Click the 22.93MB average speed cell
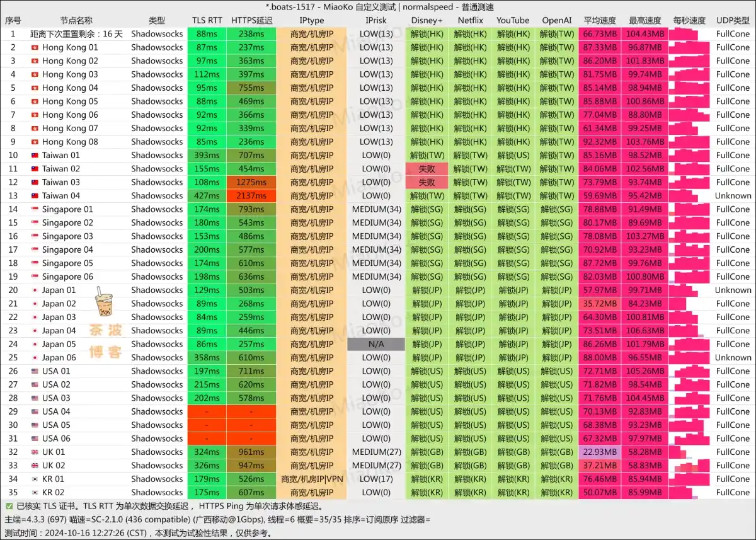 pos(599,452)
